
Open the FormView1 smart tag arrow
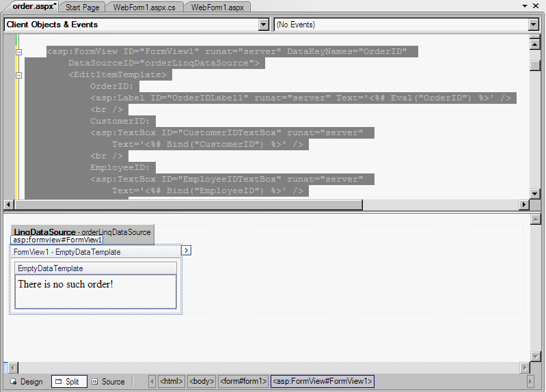tap(187, 251)
